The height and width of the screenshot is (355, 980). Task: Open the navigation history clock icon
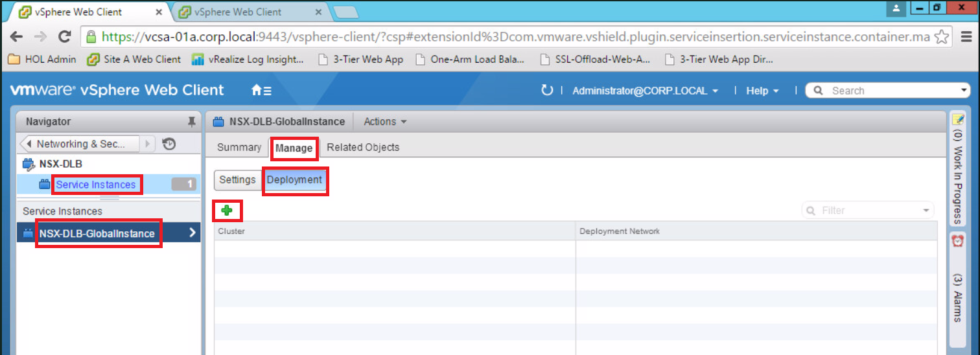click(x=169, y=144)
